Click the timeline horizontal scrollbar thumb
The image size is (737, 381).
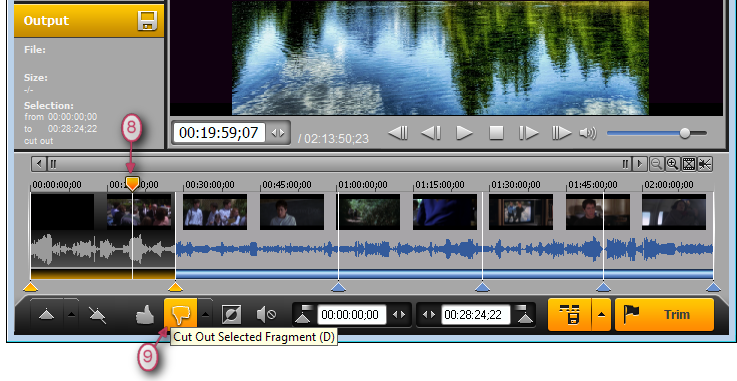pyautogui.click(x=339, y=164)
